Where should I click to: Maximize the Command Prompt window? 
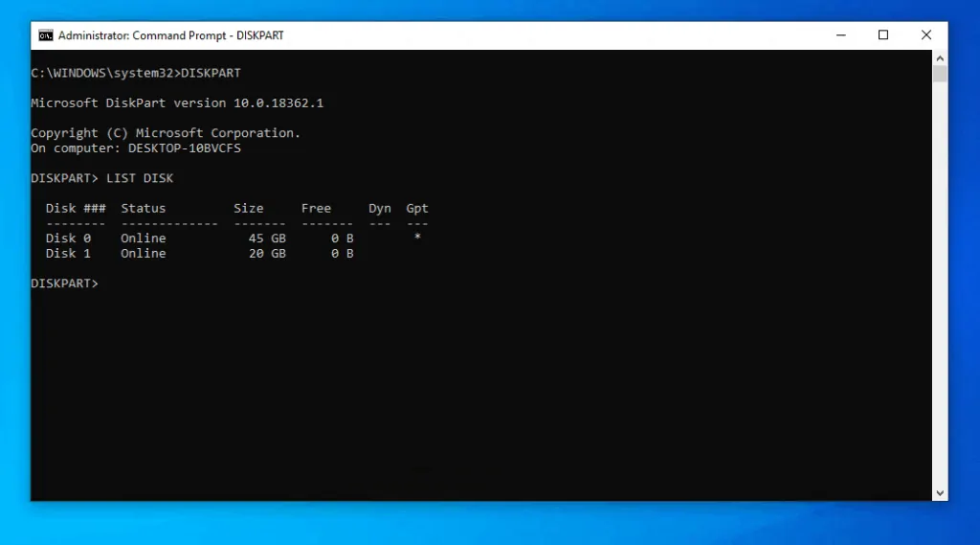coord(883,35)
